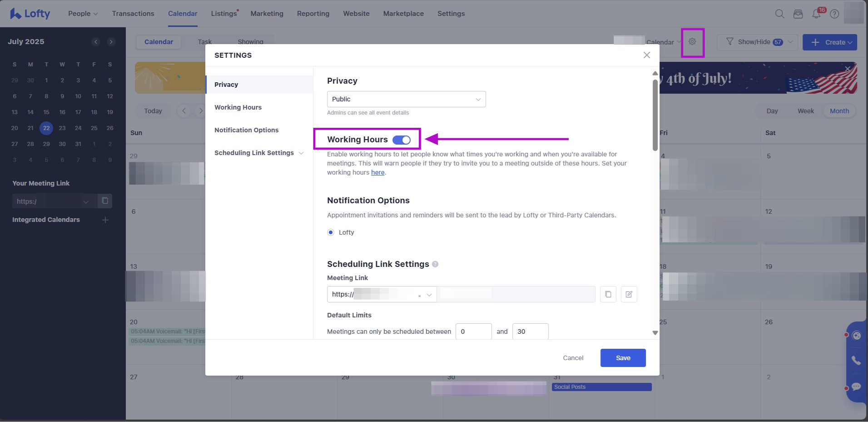Viewport: 868px width, 422px height.
Task: Copy the meeting link in settings
Action: pos(608,294)
